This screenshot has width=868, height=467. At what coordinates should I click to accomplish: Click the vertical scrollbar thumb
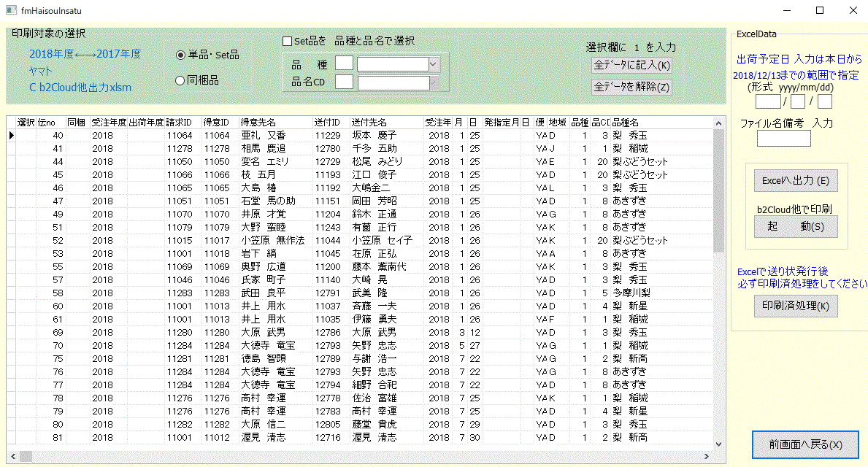coord(718,191)
